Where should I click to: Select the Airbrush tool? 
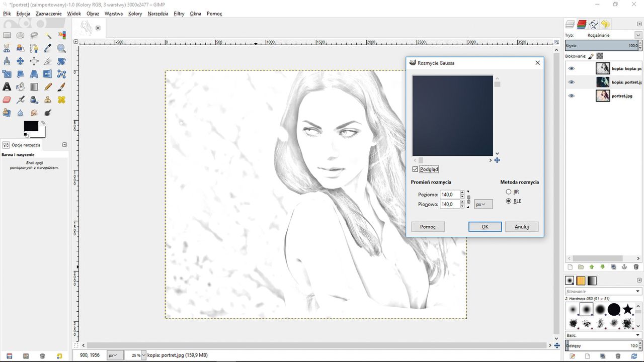coord(20,100)
